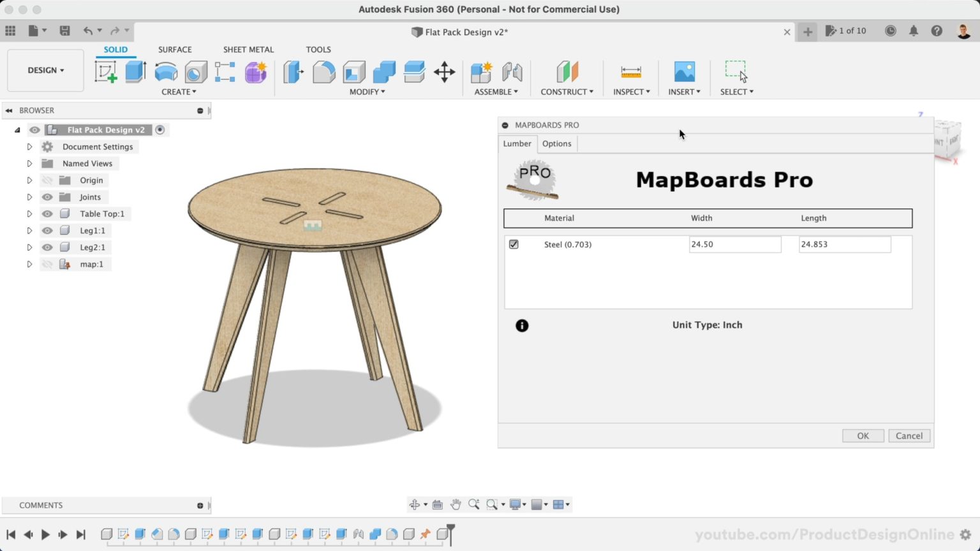Activate the Measure tool under Inspect

[x=630, y=72]
